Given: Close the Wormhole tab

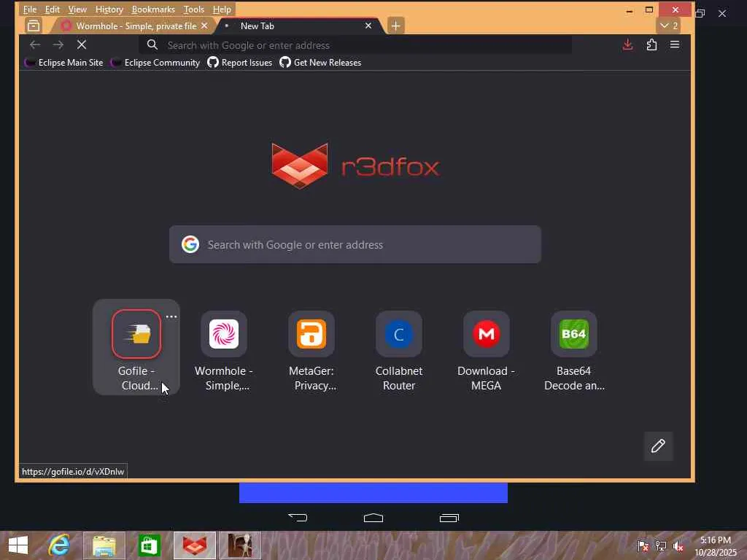Looking at the screenshot, I should coord(204,26).
